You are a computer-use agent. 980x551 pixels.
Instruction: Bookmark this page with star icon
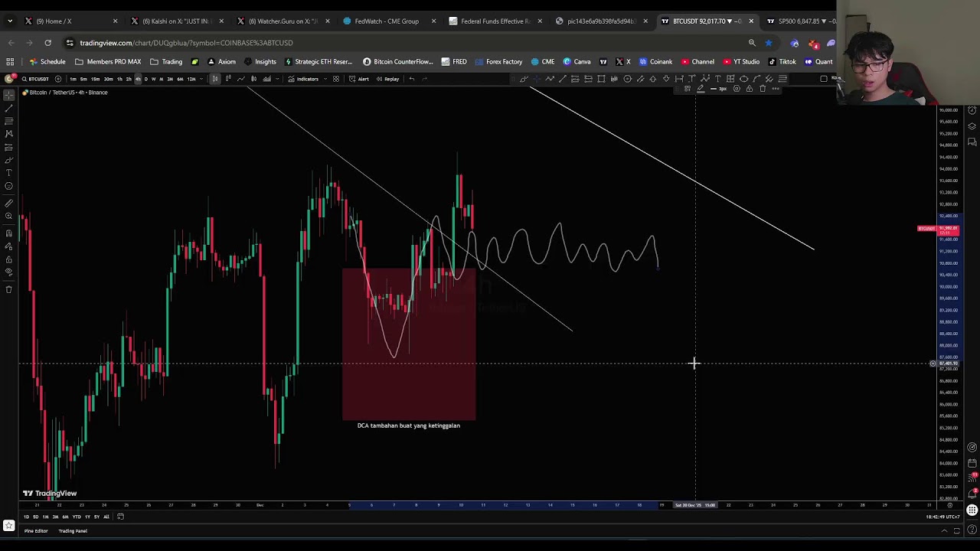768,43
